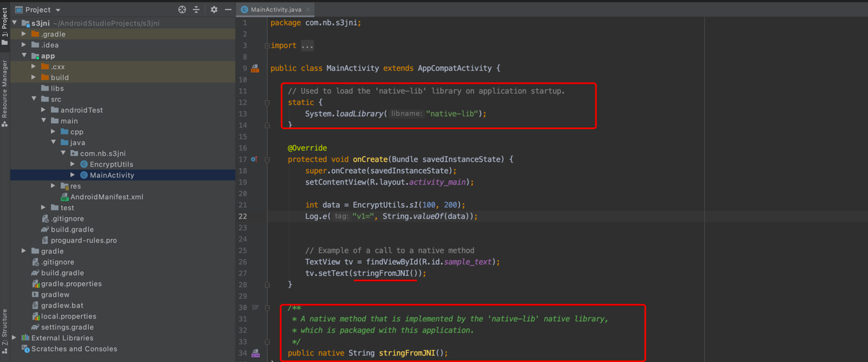Select root-level .gitignore file
The image size is (868, 362).
[52, 262]
